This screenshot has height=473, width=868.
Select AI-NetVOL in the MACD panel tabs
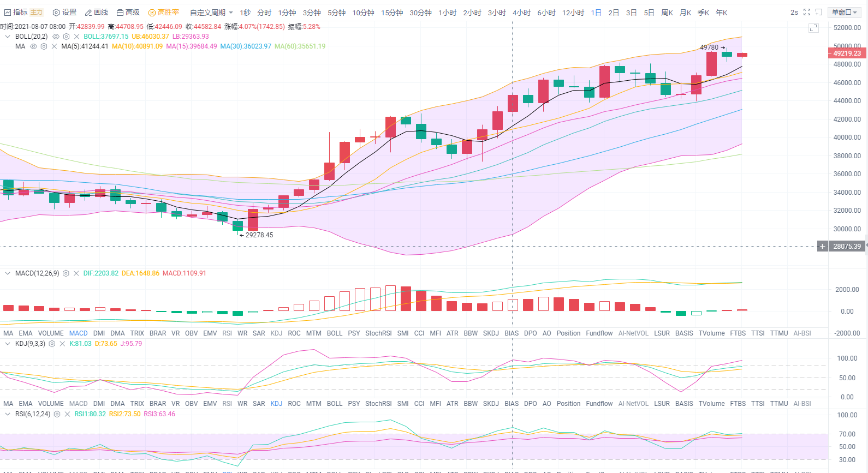click(633, 333)
